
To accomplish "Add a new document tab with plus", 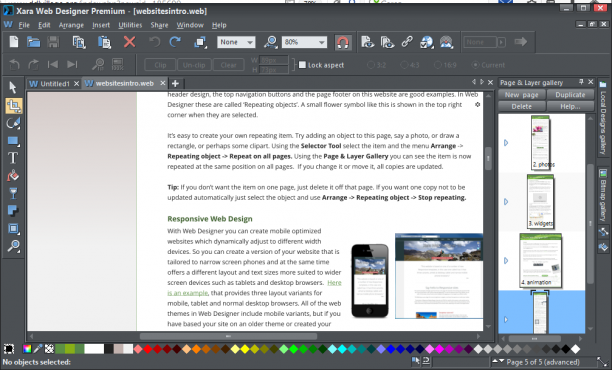I will point(175,83).
